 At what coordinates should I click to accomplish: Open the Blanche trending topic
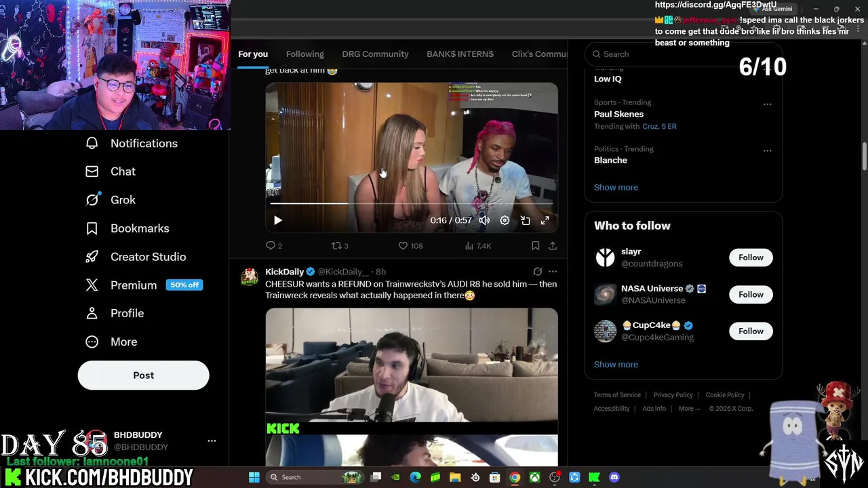tap(610, 160)
